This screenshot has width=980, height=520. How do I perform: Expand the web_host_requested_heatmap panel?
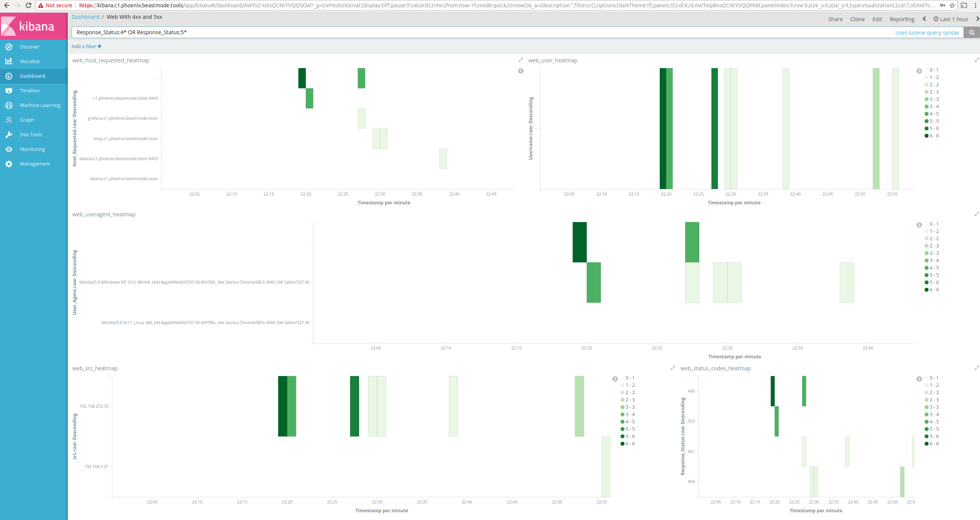pyautogui.click(x=520, y=60)
